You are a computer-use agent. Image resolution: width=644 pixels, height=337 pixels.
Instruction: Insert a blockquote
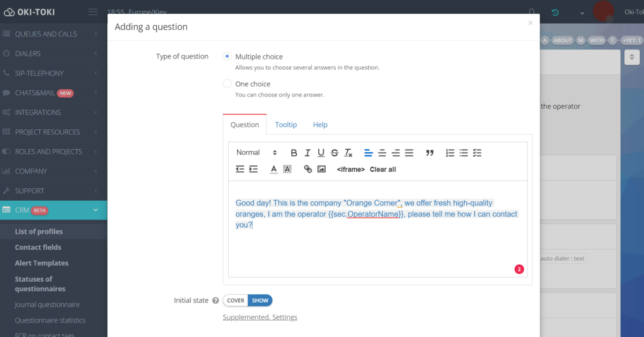pos(429,152)
